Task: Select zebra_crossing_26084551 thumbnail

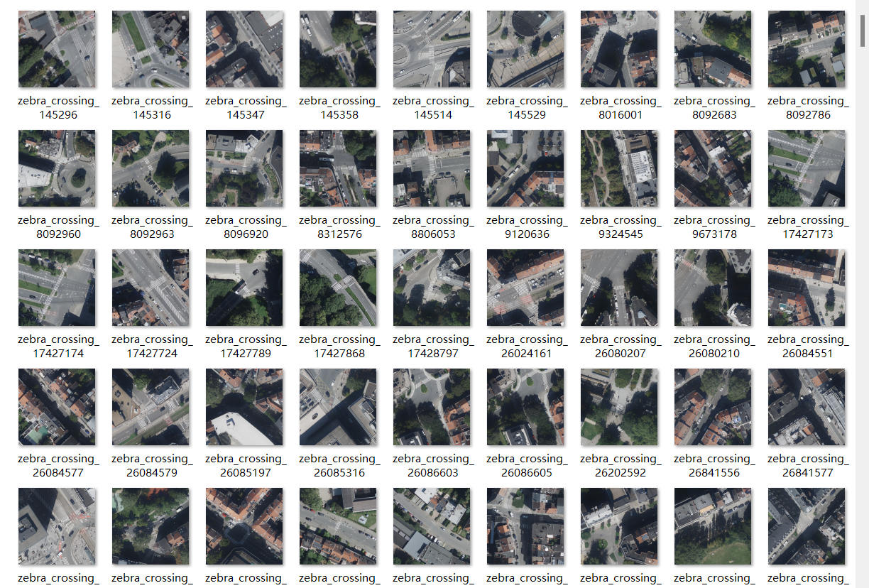Action: [x=807, y=288]
